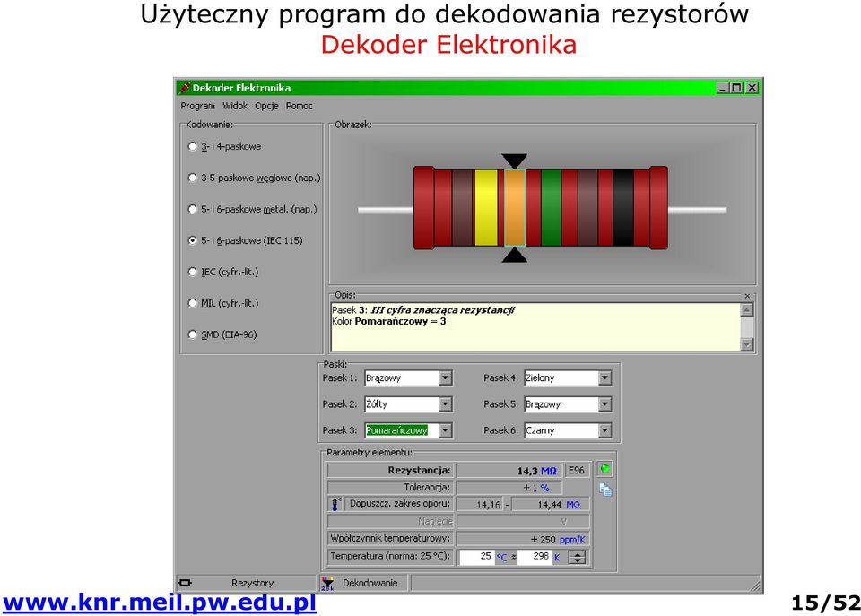Open Pasek 1 color dropdown
The image size is (861, 616).
click(x=446, y=377)
